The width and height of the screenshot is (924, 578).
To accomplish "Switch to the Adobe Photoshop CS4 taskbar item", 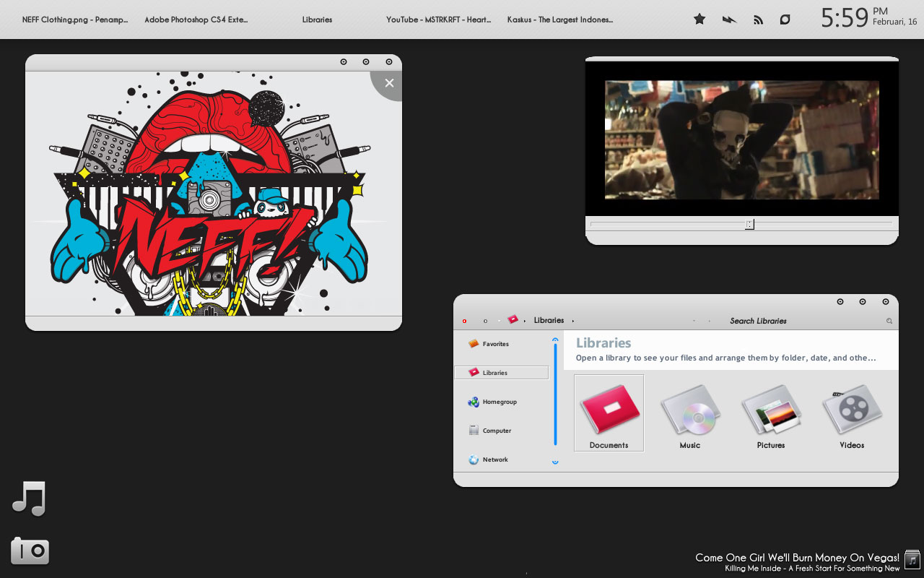I will pyautogui.click(x=196, y=20).
